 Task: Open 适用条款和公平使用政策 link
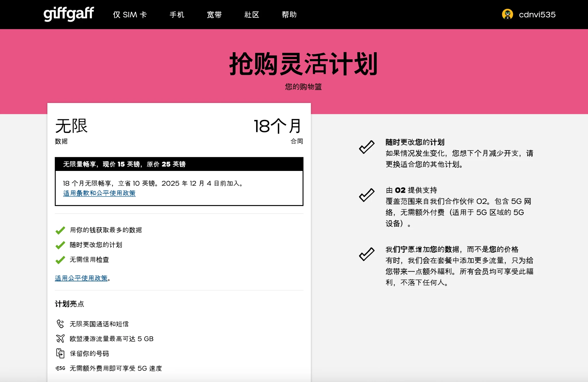pos(99,193)
